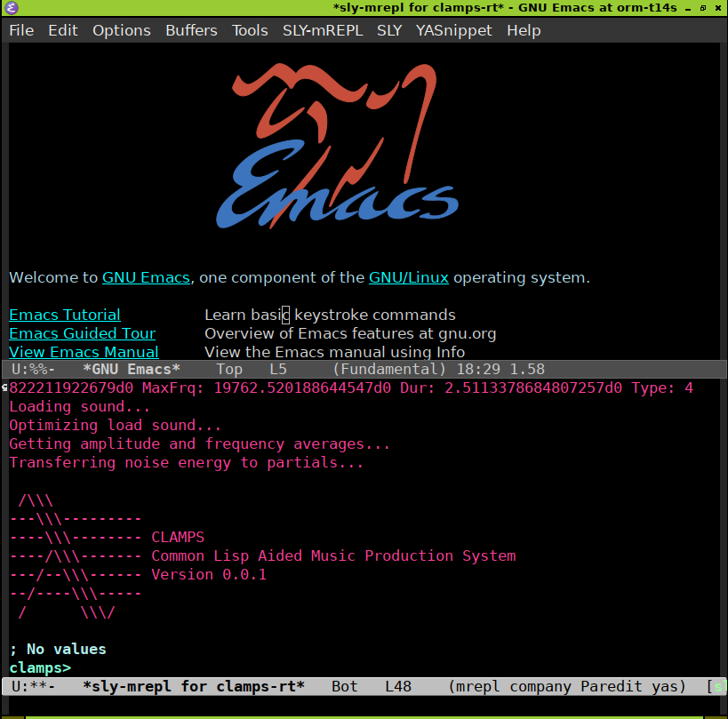Viewport: 728px width, 719px height.
Task: Open the Help menu
Action: 524,30
